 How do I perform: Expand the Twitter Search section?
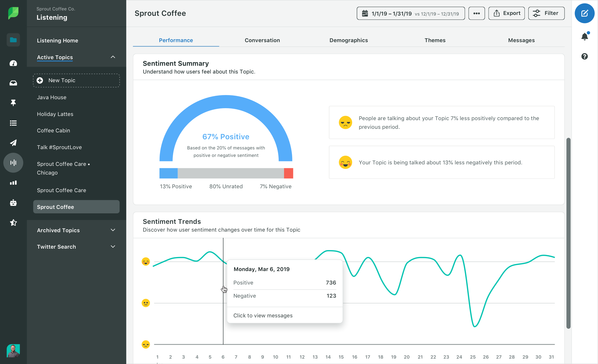113,247
